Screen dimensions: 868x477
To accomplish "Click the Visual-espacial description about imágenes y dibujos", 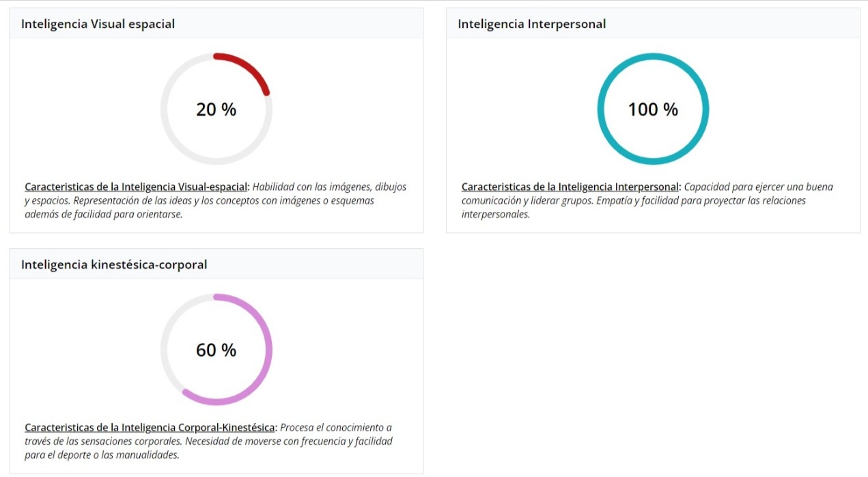I will click(x=198, y=201).
